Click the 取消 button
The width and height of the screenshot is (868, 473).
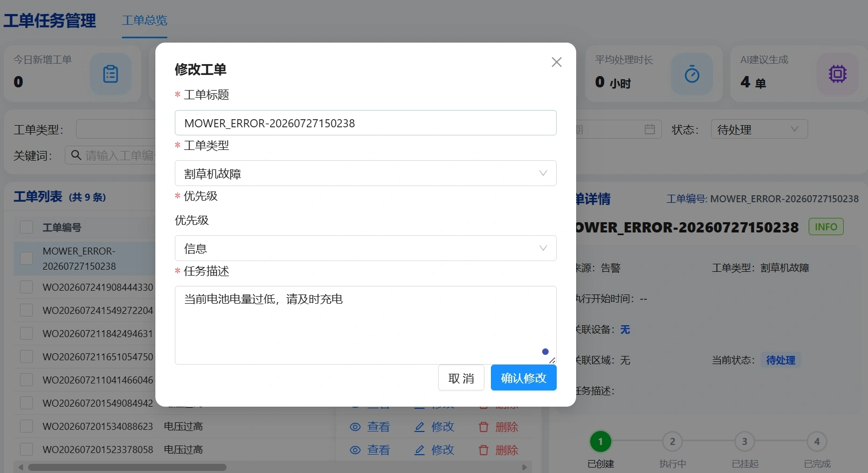461,378
